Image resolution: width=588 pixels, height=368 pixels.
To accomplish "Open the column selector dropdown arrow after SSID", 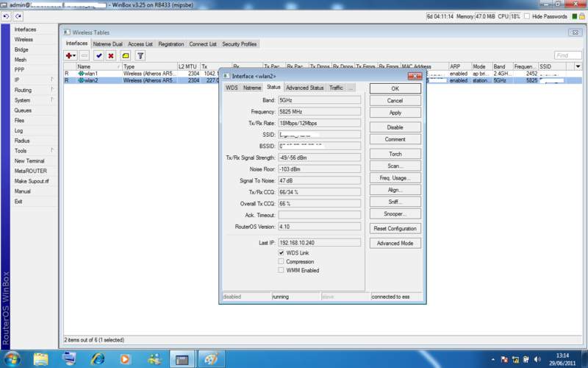I will pos(578,66).
